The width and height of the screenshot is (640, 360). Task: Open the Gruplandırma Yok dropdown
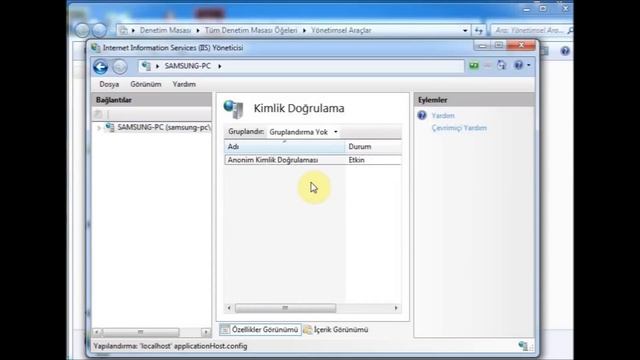(x=304, y=132)
